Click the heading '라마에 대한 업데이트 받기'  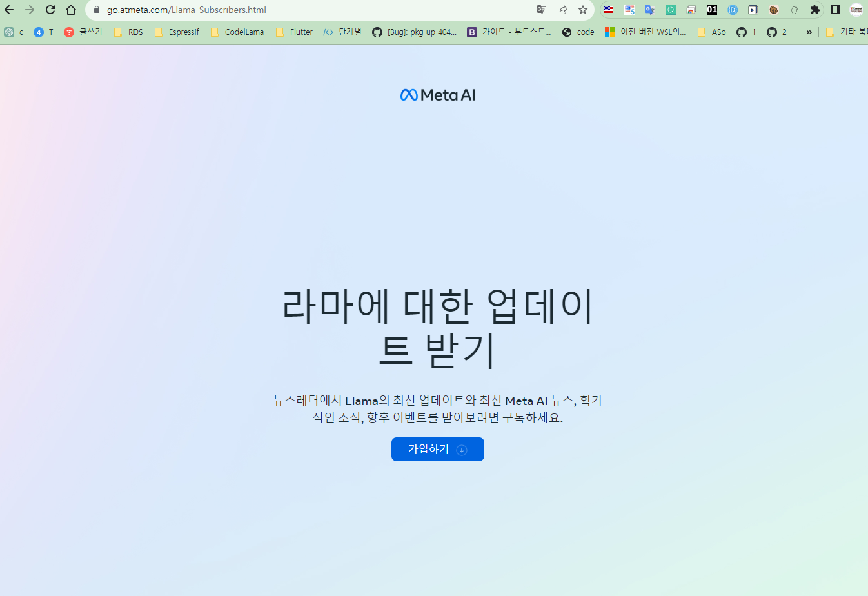[x=438, y=328]
